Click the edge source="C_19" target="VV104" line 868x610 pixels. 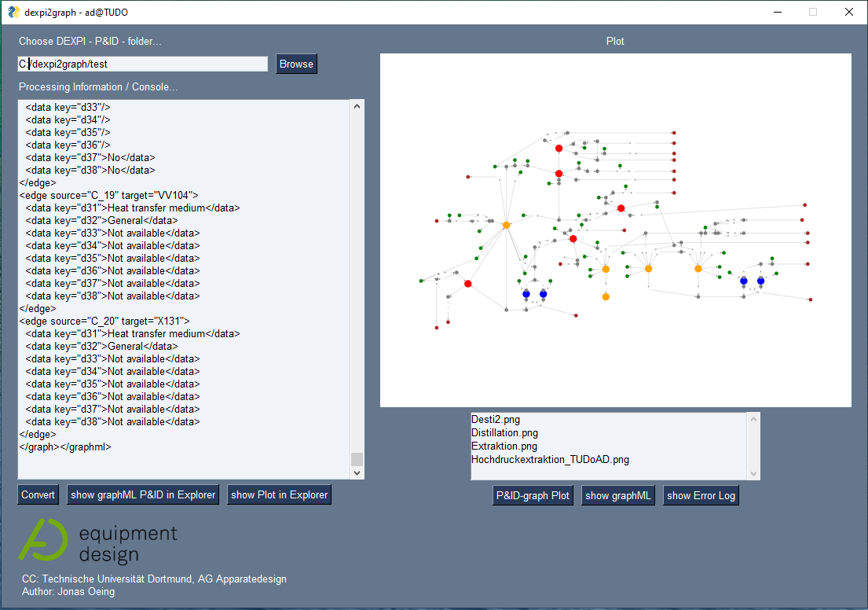[x=108, y=195]
